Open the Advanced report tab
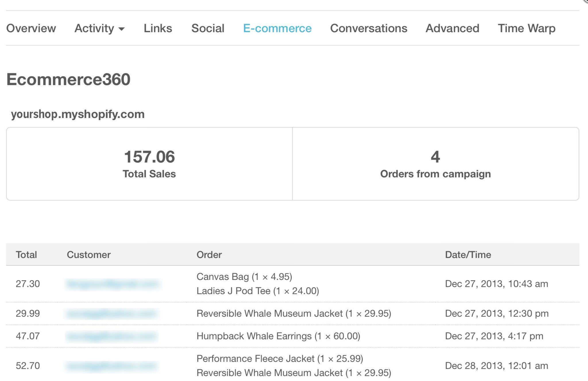The image size is (588, 381). [452, 28]
